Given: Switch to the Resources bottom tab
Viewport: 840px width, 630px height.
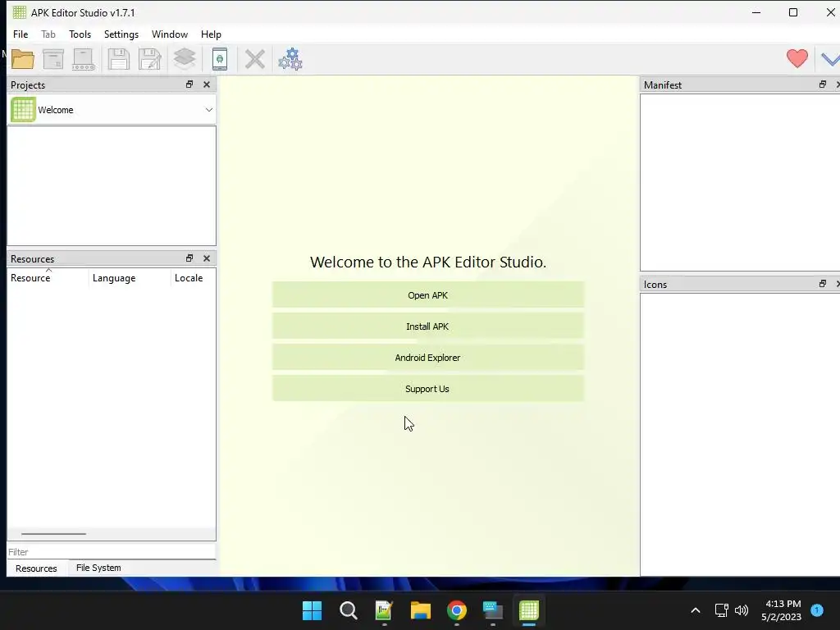Looking at the screenshot, I should click(x=36, y=568).
